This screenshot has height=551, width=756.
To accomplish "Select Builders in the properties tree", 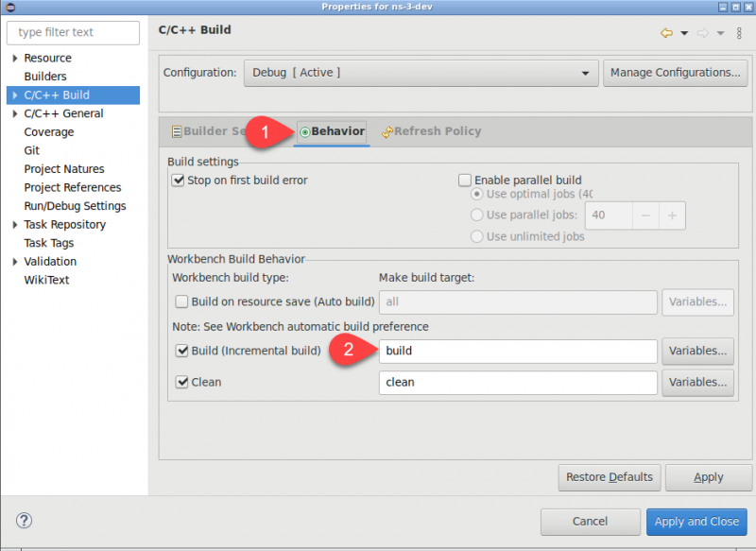I will point(45,77).
